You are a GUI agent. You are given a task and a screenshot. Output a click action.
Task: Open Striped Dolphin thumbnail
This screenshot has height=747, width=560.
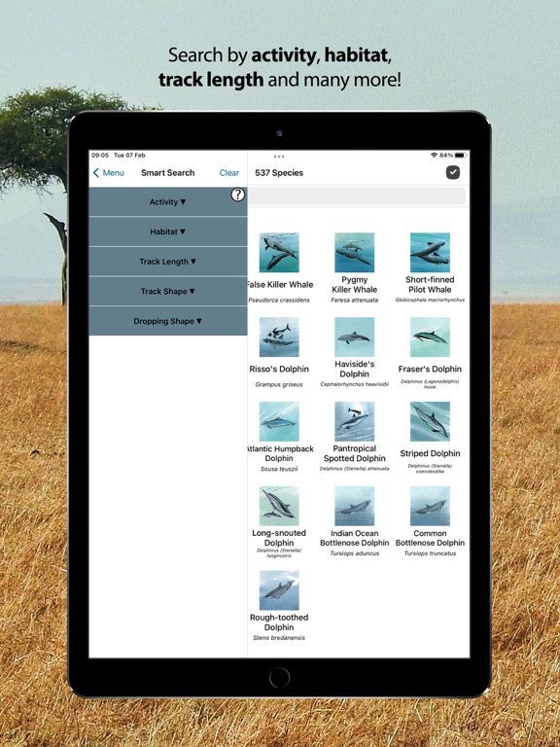pos(430,421)
